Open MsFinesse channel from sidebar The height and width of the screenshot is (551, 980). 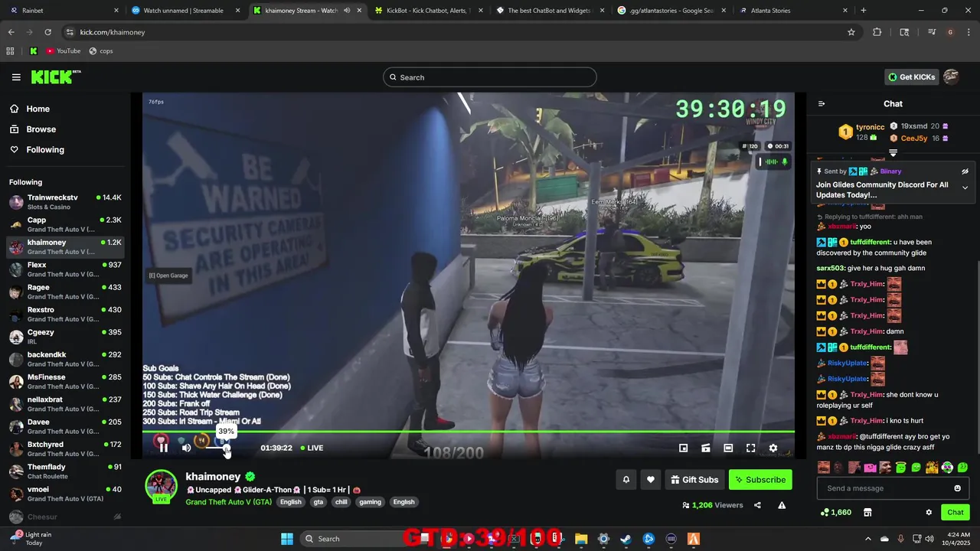coord(65,382)
